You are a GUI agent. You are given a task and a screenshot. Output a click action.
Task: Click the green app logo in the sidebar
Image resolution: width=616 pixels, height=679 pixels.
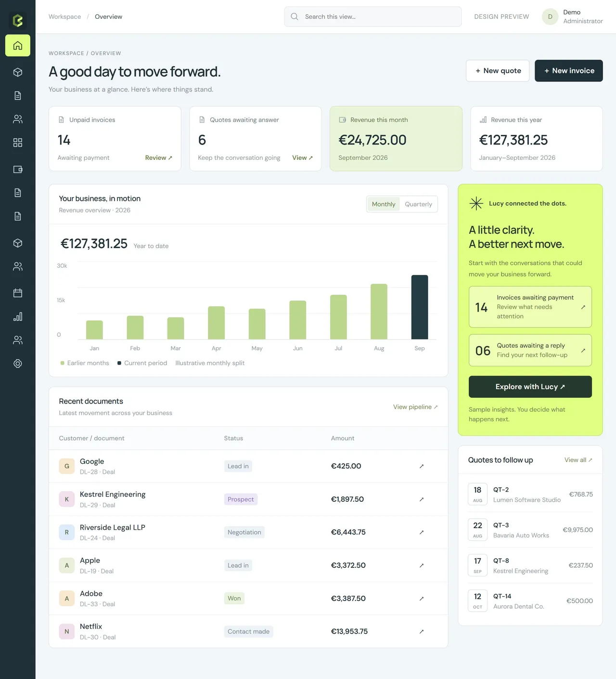coord(18,20)
